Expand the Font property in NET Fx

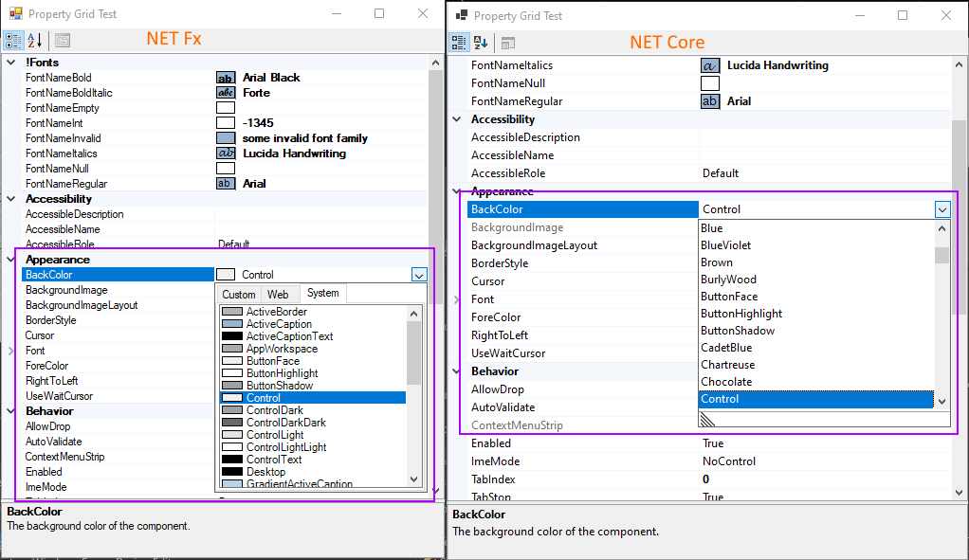[10, 351]
